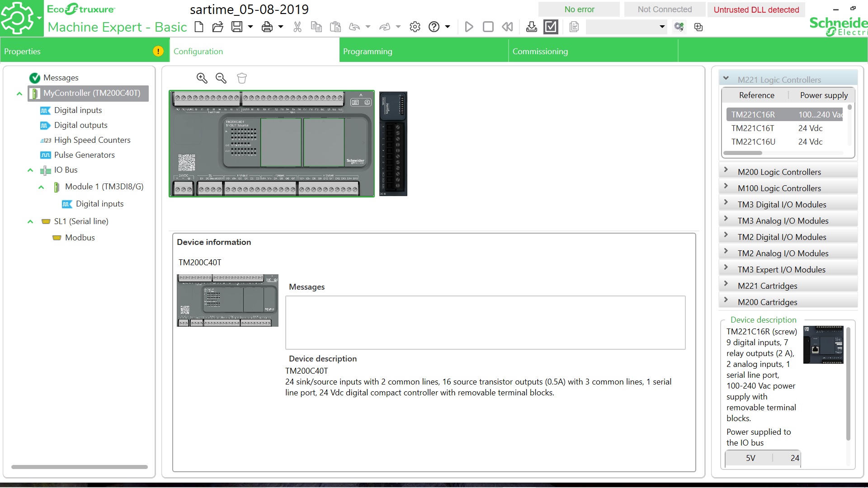This screenshot has height=488, width=868.
Task: Click the left panel horizontal scrollbar
Action: click(80, 467)
